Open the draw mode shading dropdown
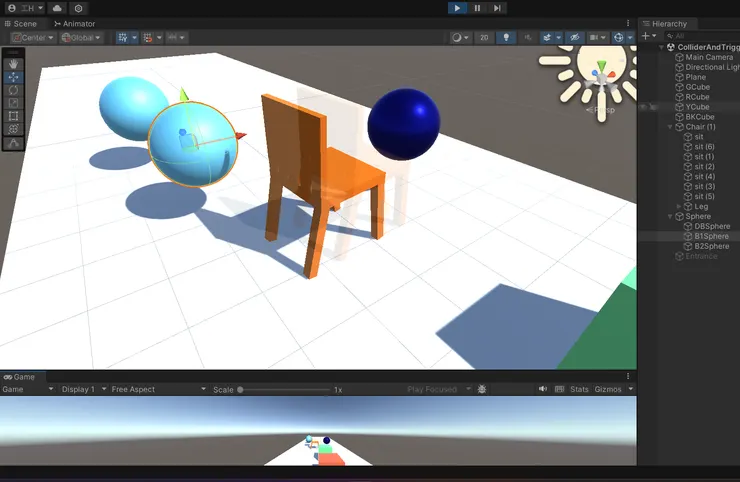The width and height of the screenshot is (740, 482). (x=460, y=37)
